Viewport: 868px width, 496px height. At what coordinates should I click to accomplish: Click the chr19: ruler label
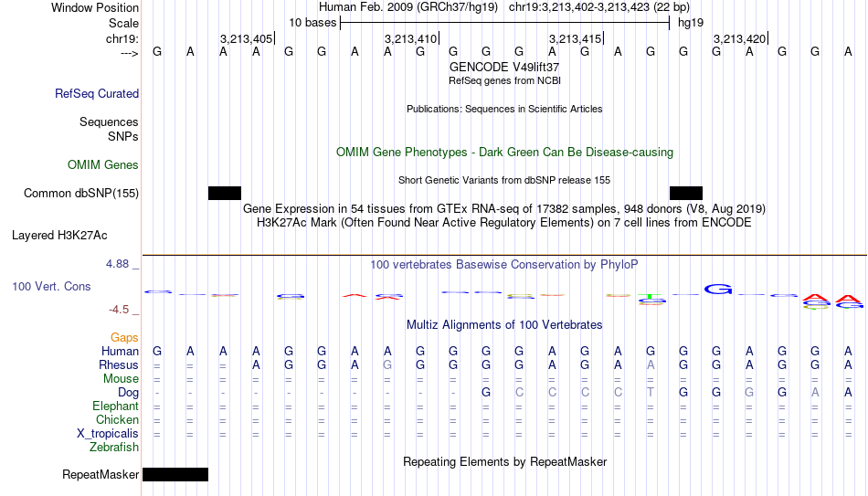[x=122, y=38]
